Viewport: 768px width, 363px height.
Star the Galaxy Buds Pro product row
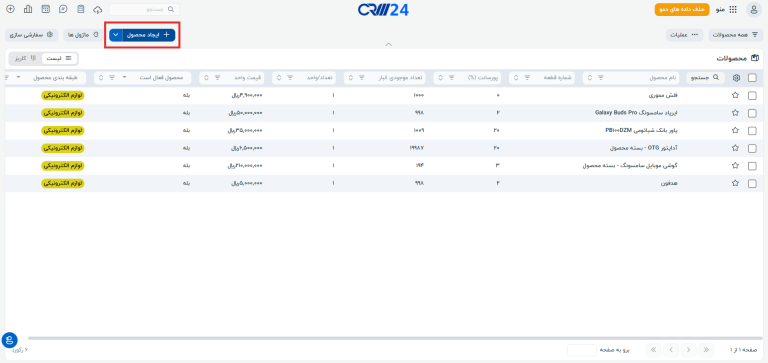[x=735, y=113]
